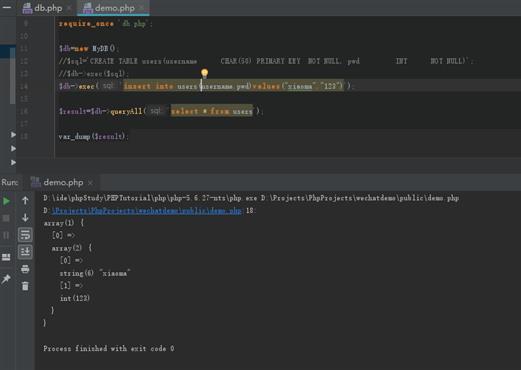Click the down arrow in Run toolbar
This screenshot has height=370, width=521.
click(x=25, y=218)
